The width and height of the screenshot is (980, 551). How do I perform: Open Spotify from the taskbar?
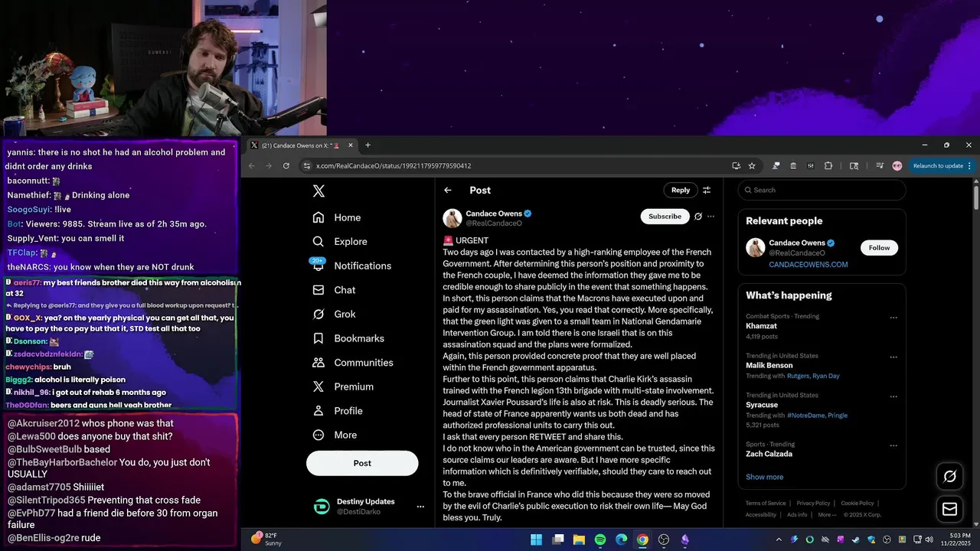pos(600,540)
